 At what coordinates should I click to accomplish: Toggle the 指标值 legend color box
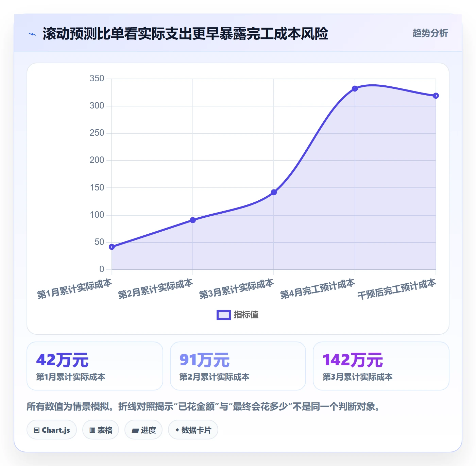pyautogui.click(x=224, y=315)
